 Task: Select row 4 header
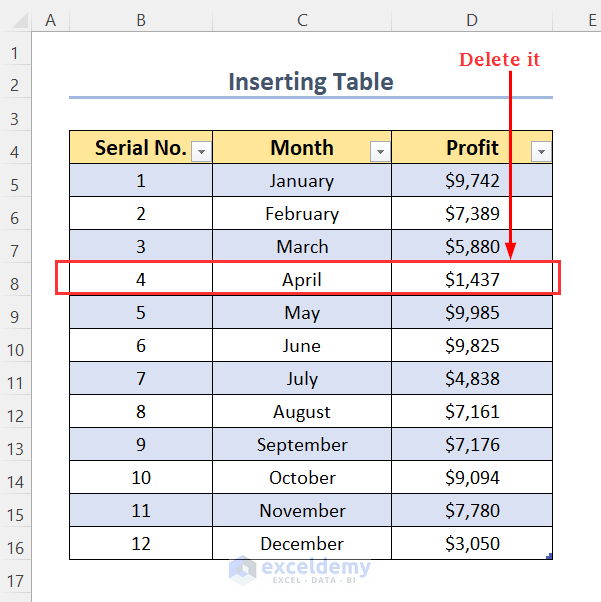pyautogui.click(x=15, y=152)
